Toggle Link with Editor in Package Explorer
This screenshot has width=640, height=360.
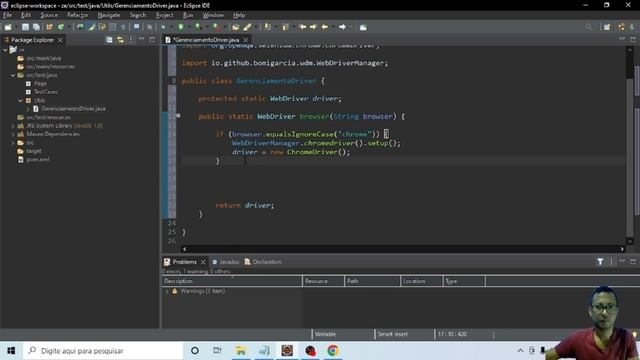point(120,40)
